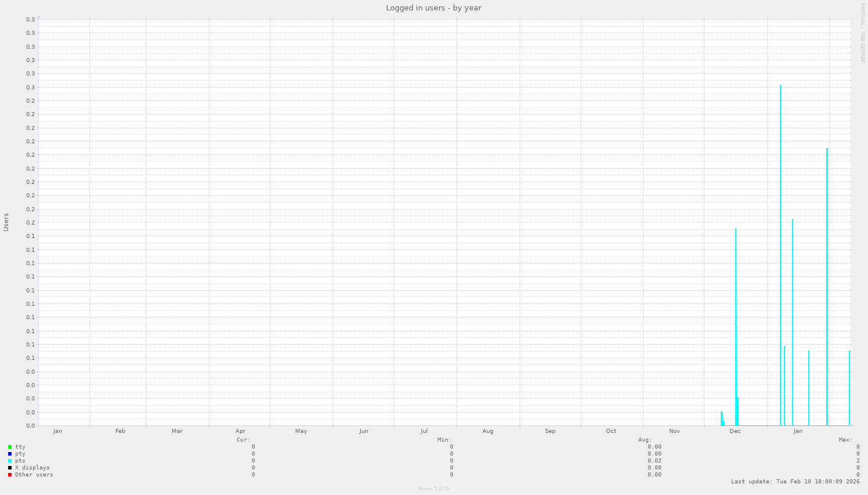
Task: Click the "Avg:" column header
Action: coord(645,440)
